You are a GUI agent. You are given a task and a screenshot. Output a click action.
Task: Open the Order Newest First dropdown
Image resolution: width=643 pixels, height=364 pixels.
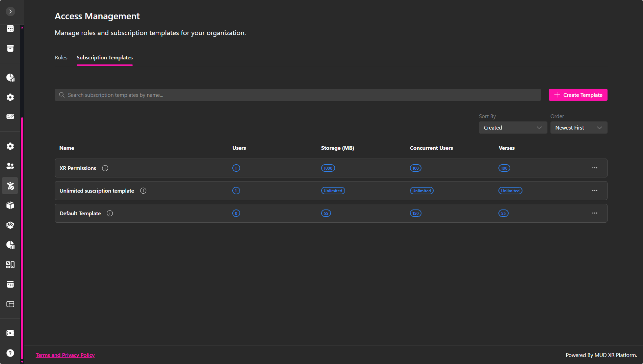click(578, 128)
